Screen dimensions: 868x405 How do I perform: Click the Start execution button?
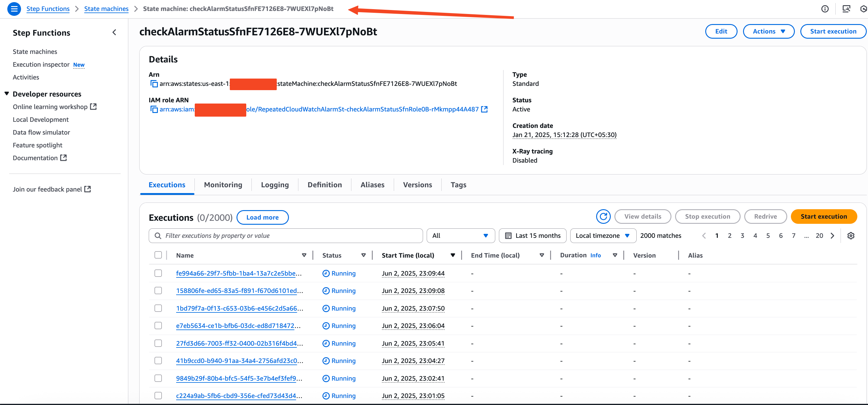click(x=824, y=217)
